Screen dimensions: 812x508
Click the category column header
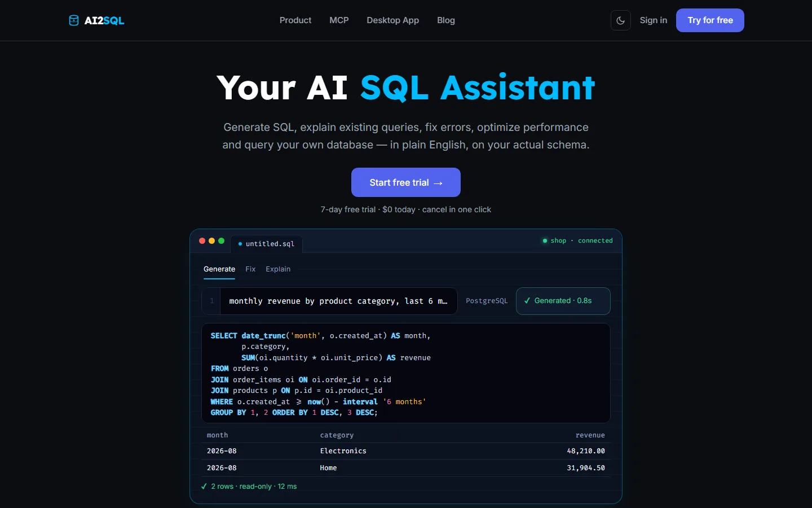pyautogui.click(x=337, y=435)
